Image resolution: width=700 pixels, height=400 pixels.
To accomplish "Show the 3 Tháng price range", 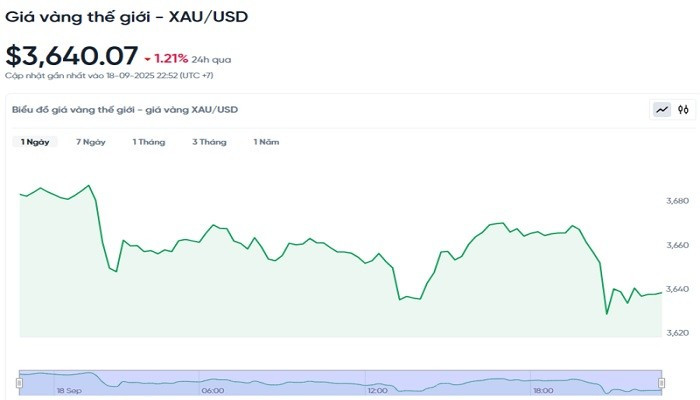I will (209, 142).
